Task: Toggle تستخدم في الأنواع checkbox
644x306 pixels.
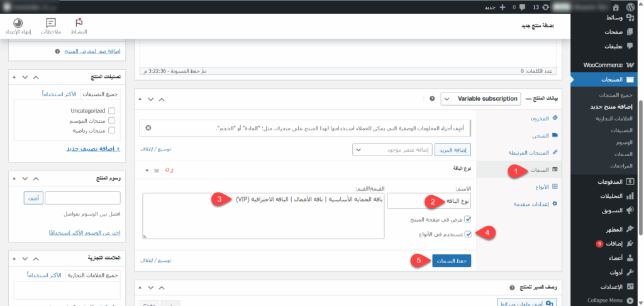Action: click(x=467, y=234)
